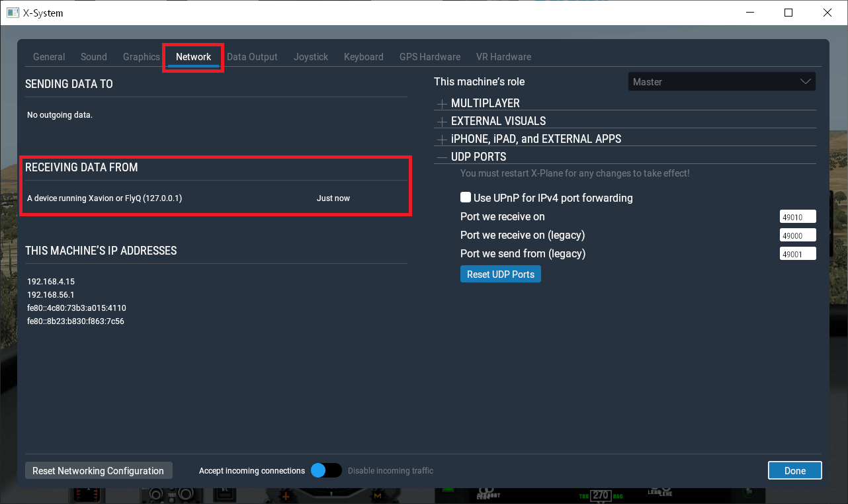Switch to the General tab
848x504 pixels.
(x=49, y=57)
